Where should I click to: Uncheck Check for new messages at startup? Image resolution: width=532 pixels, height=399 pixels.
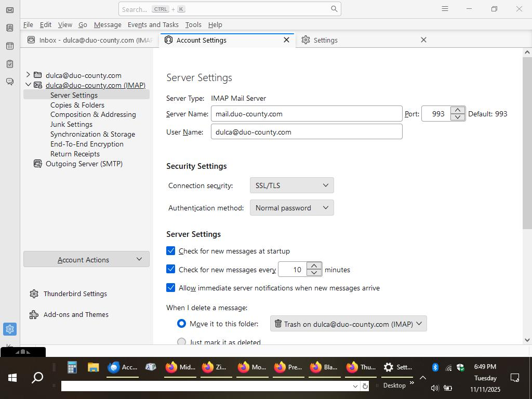[171, 251]
